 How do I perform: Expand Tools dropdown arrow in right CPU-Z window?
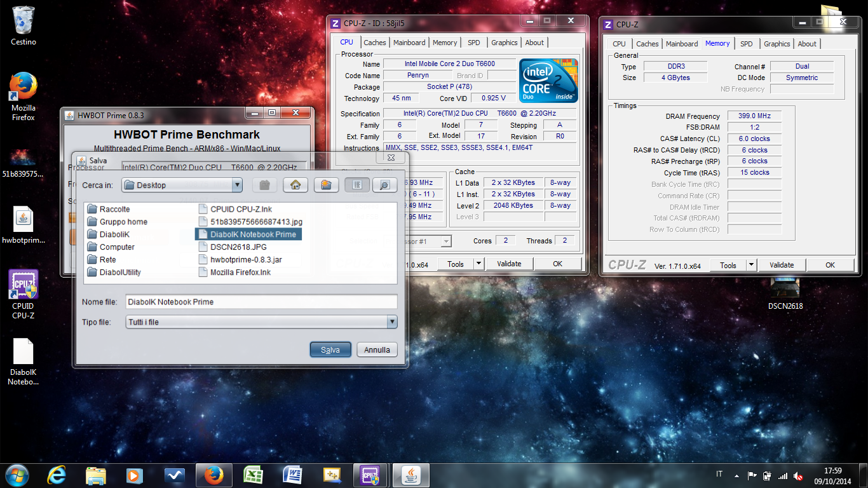[752, 265]
